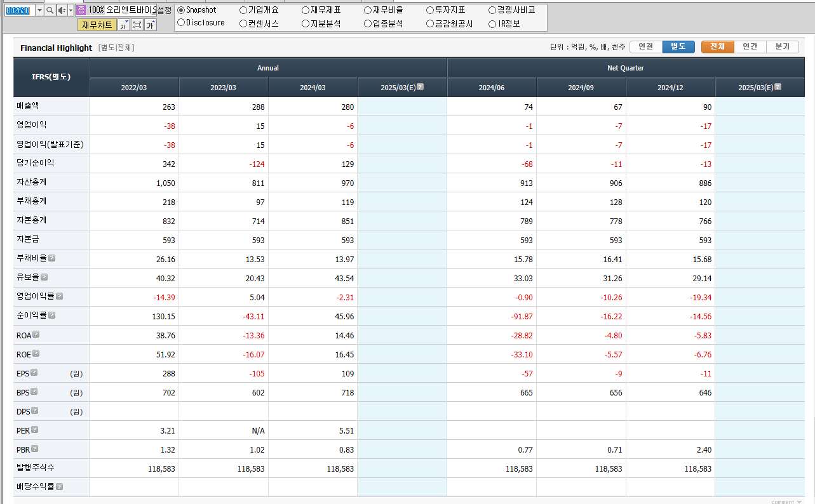Select the 지분분석 radio option
The height and width of the screenshot is (504, 815).
click(306, 23)
